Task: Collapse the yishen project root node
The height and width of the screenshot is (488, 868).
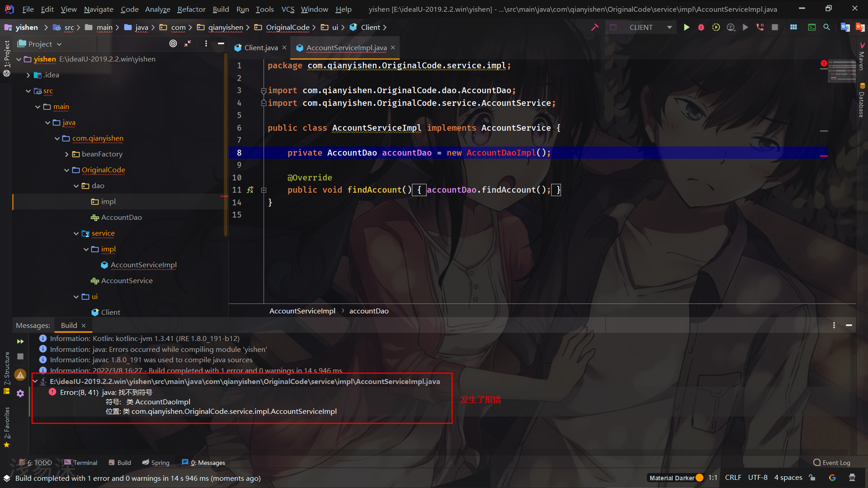Action: (x=19, y=59)
